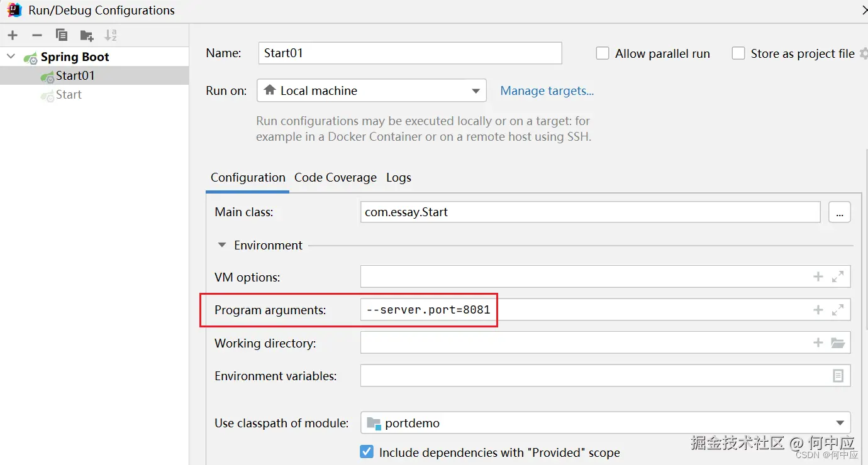Viewport: 868px width, 465px height.
Task: Browse for the working directory folder
Action: coord(838,342)
